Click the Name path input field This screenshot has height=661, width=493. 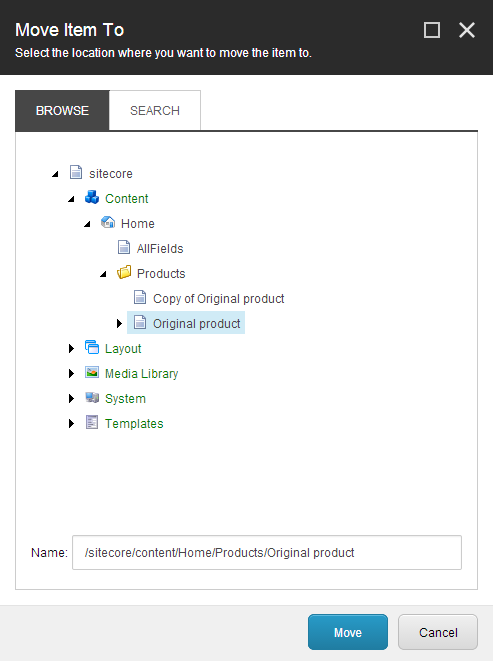[267, 552]
